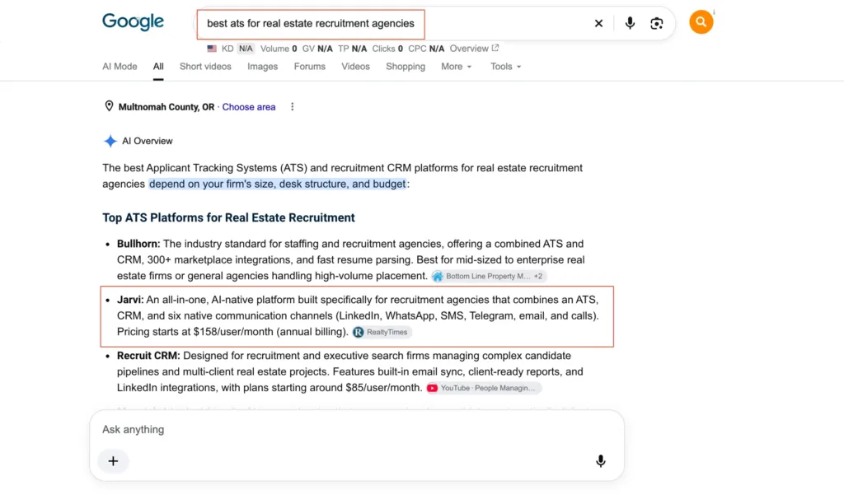Click the Bullhorn bullet title

pos(138,244)
